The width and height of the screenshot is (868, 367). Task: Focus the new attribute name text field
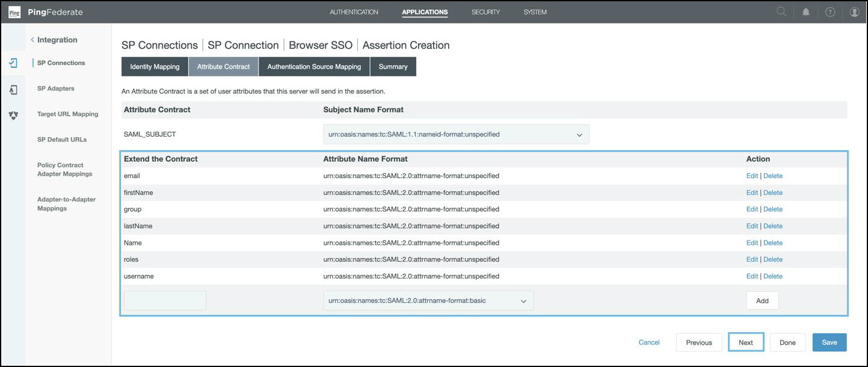165,301
